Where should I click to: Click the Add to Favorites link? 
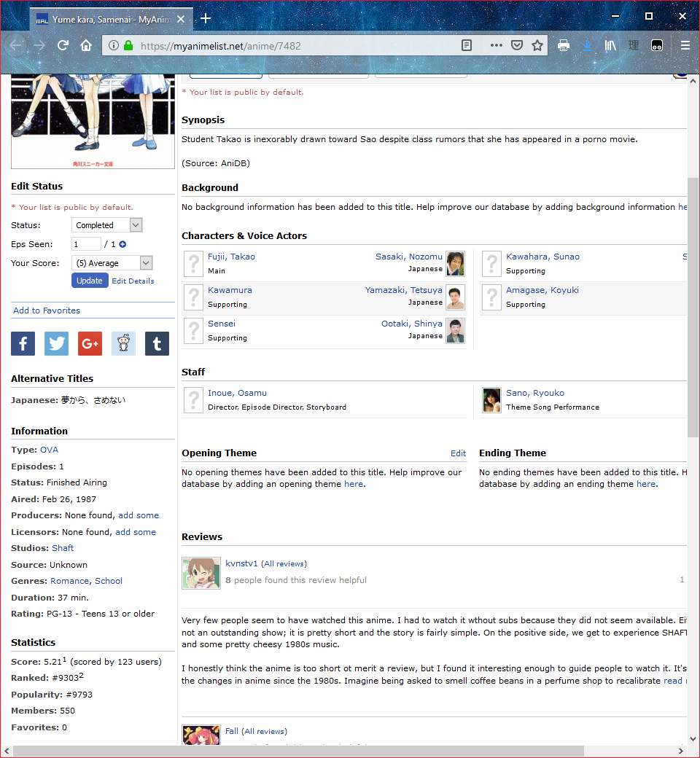(x=47, y=310)
